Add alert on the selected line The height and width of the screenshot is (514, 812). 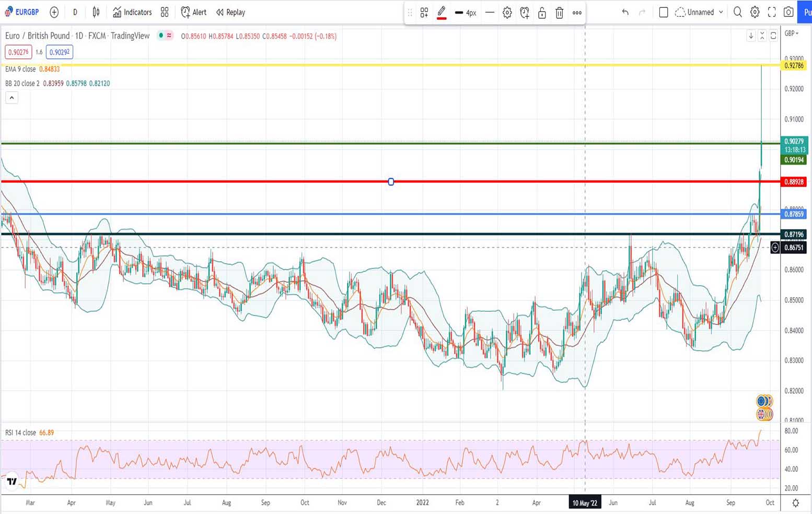tap(525, 13)
